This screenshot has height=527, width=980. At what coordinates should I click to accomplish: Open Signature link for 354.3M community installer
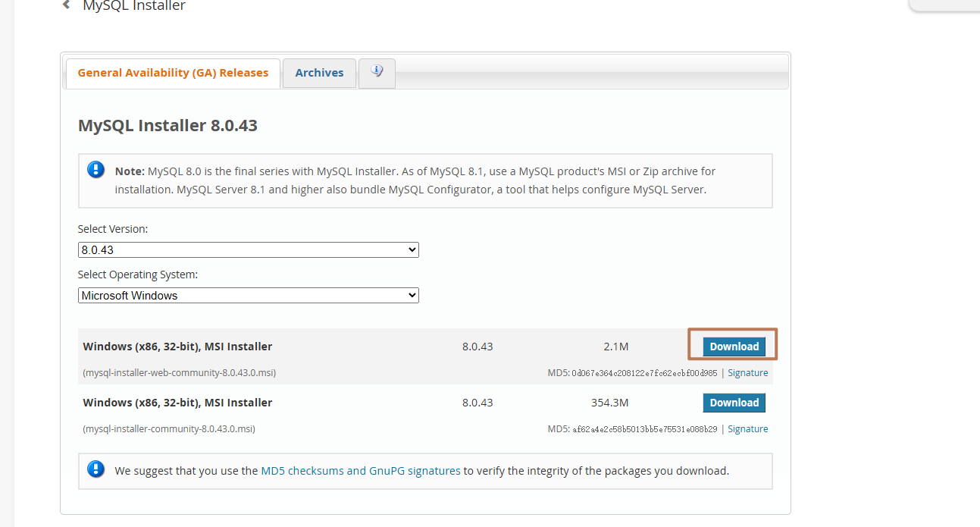tap(748, 429)
